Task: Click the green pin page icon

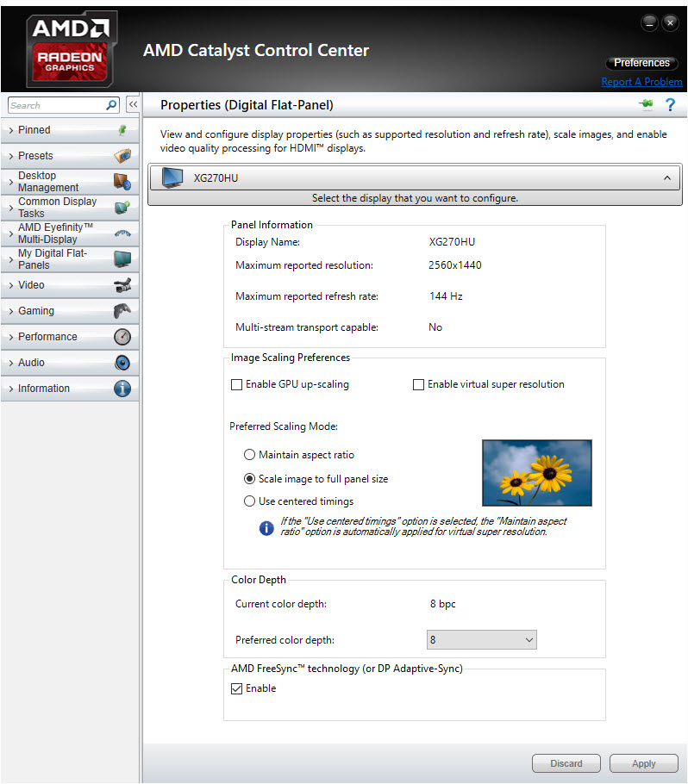Action: point(646,104)
